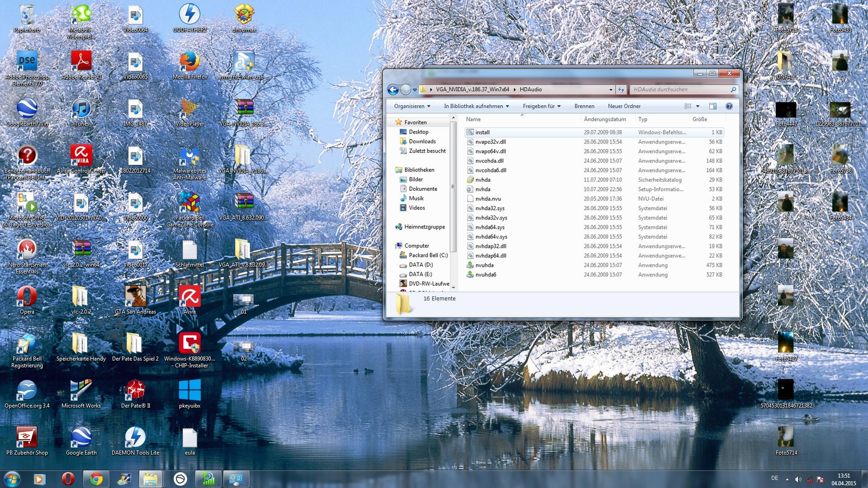Open the Avira Control Center shortcut
Viewport: 868px width, 488px height.
click(81, 159)
